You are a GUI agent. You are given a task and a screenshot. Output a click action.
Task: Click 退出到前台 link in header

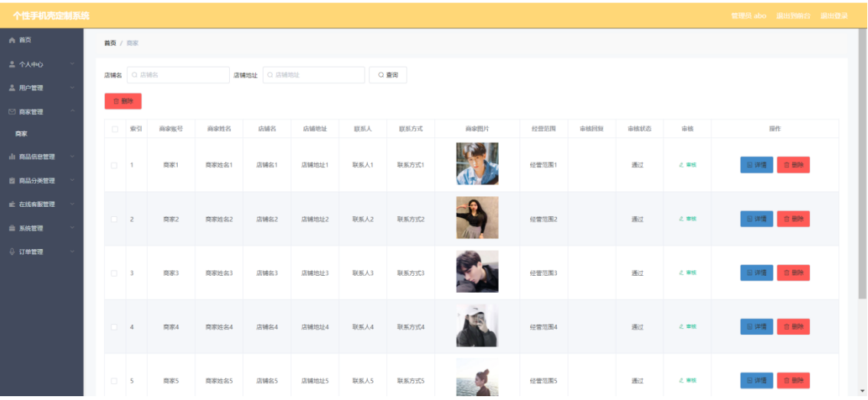click(793, 15)
